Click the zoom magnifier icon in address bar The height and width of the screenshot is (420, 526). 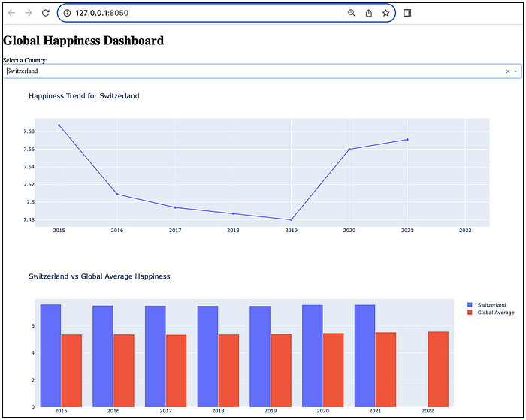351,13
